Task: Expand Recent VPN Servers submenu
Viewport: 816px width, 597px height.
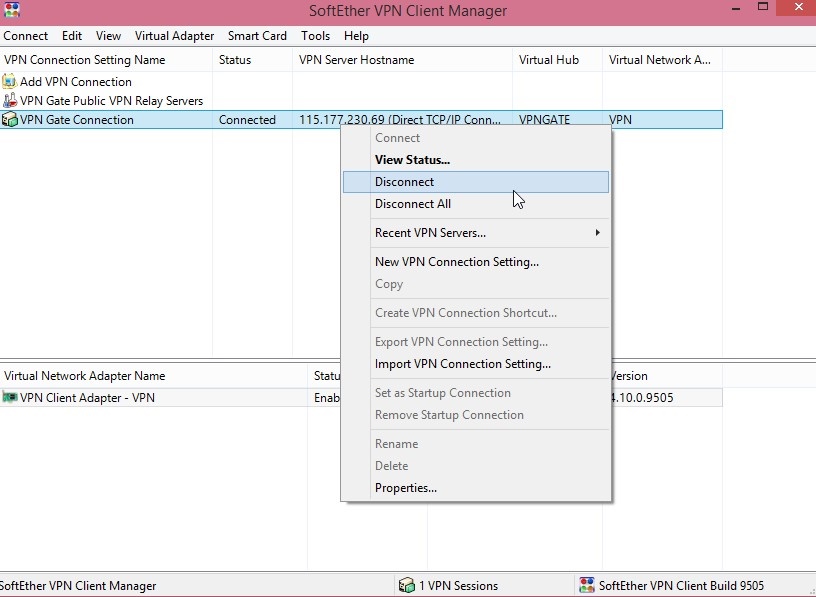Action: point(476,233)
